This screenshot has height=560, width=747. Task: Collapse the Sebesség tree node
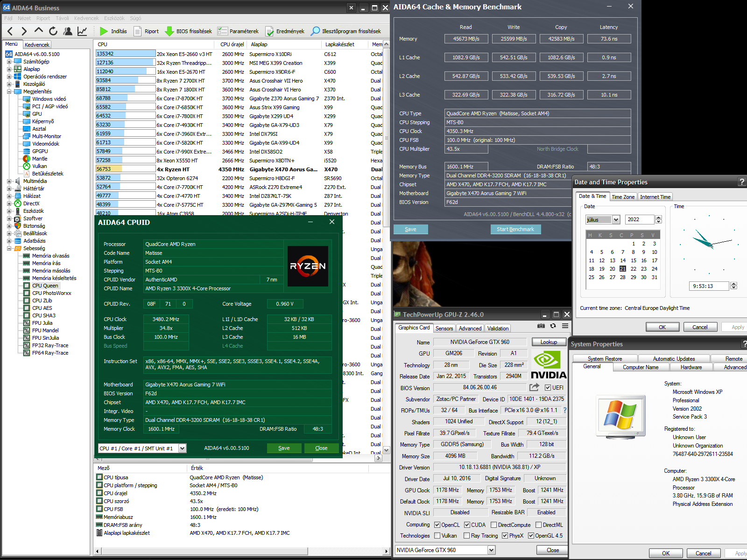9,248
